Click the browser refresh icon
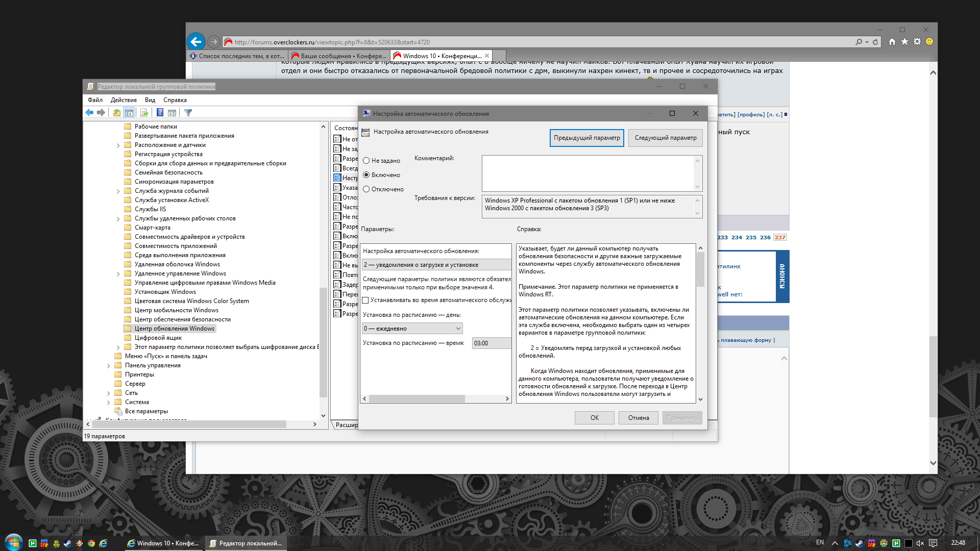 875,42
